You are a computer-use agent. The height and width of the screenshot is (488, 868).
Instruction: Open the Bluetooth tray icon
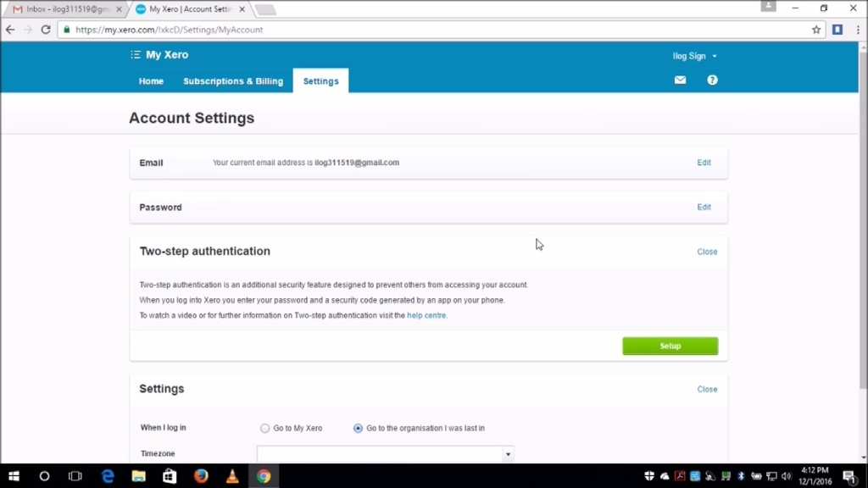[x=741, y=476]
